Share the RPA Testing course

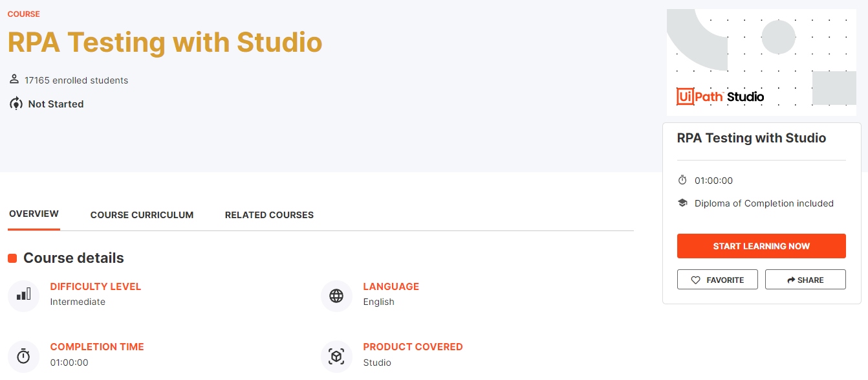pos(805,279)
